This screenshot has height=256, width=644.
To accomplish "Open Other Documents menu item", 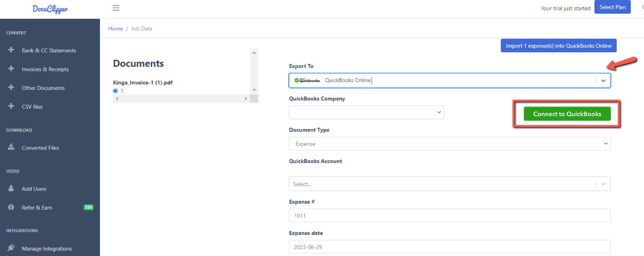I will pyautogui.click(x=43, y=88).
